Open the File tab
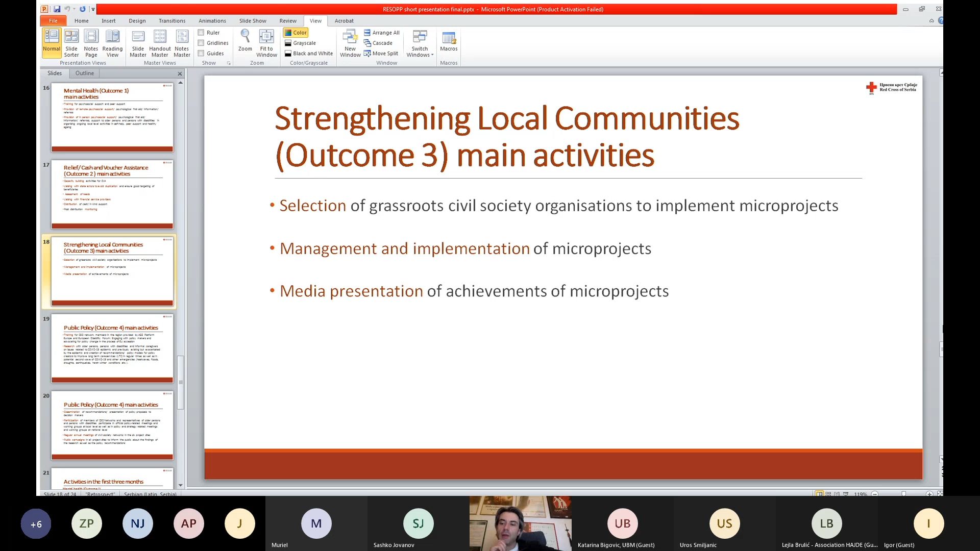Image resolution: width=980 pixels, height=551 pixels. click(53, 21)
